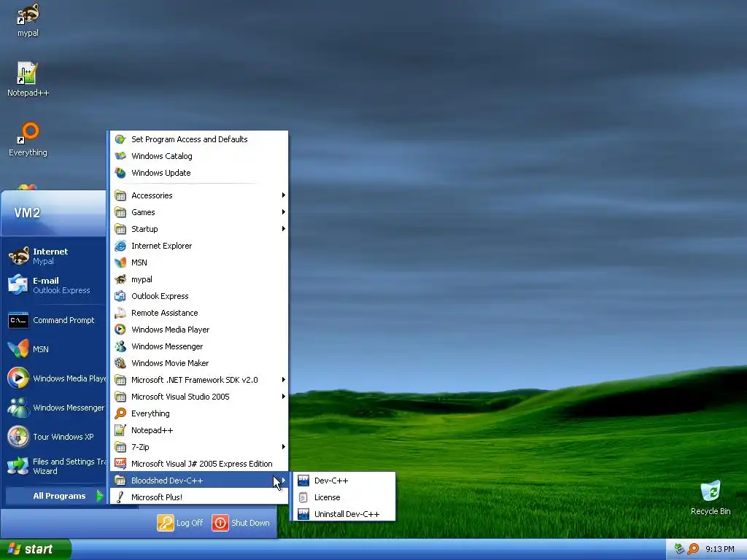Screen dimensions: 747x560
Task: Click the Command Prompt icon in the Start menu
Action: coord(18,321)
